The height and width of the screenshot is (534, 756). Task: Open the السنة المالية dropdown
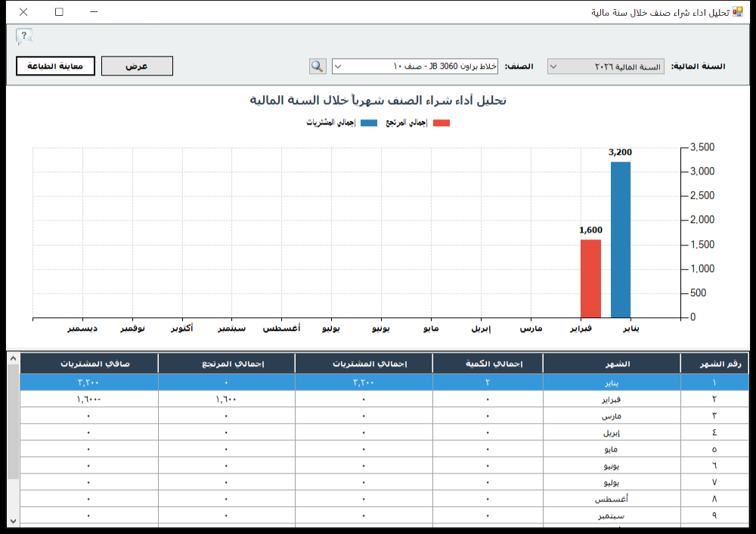(606, 66)
